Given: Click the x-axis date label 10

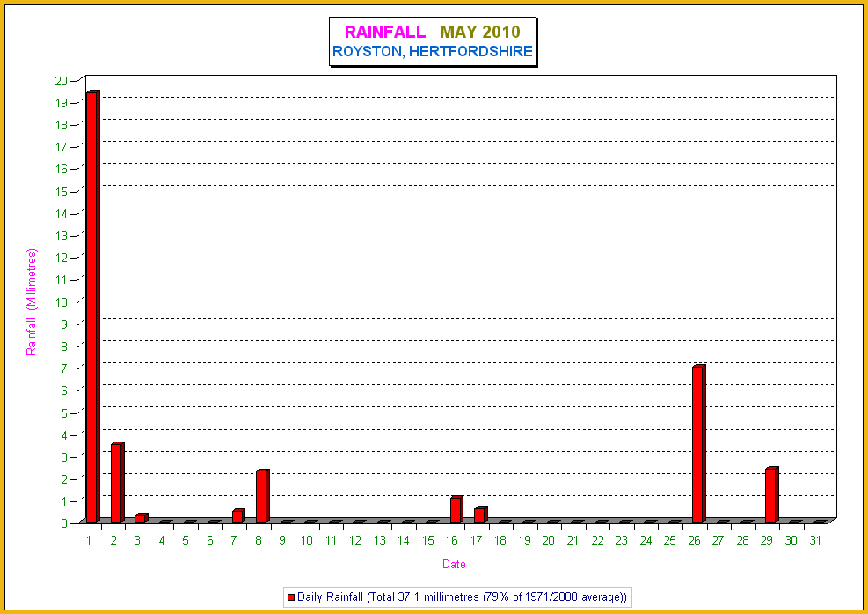Looking at the screenshot, I should [x=307, y=540].
